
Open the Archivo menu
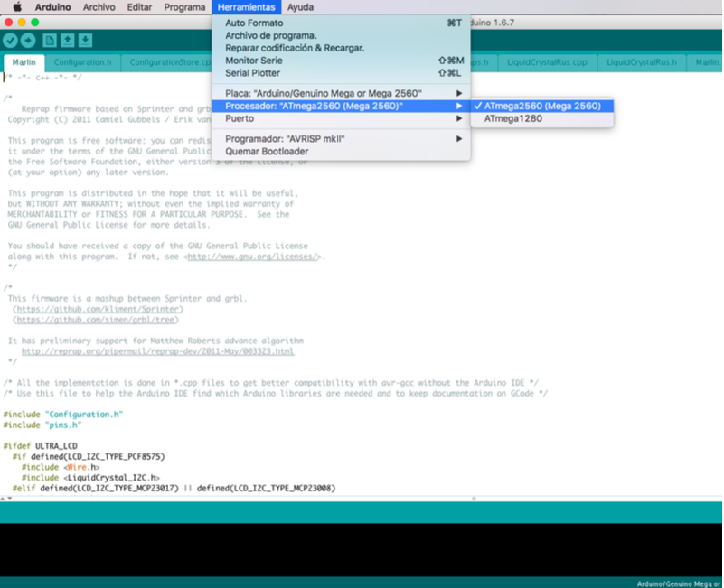coord(99,7)
